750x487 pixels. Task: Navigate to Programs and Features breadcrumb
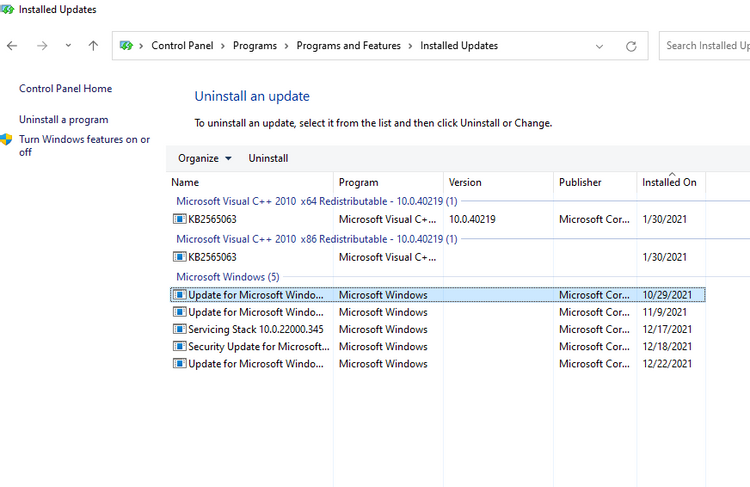coord(348,45)
